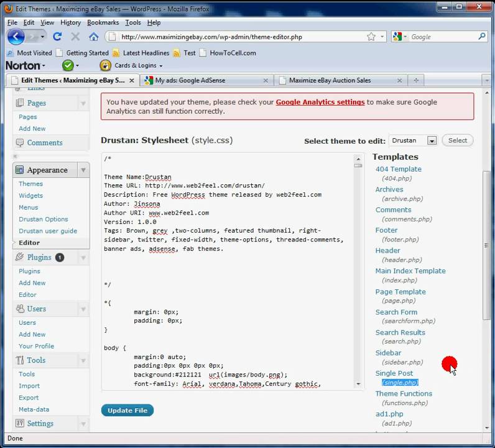Open the Header template link
The image size is (495, 448).
click(387, 251)
